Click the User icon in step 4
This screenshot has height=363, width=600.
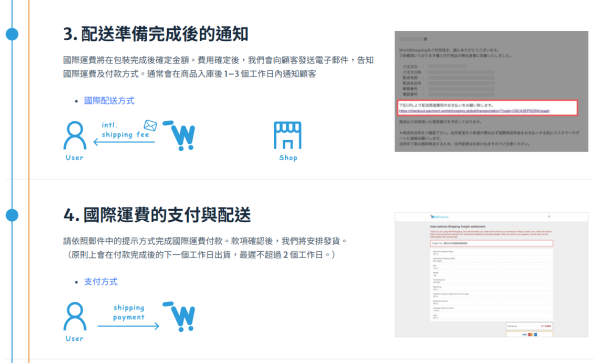75,316
